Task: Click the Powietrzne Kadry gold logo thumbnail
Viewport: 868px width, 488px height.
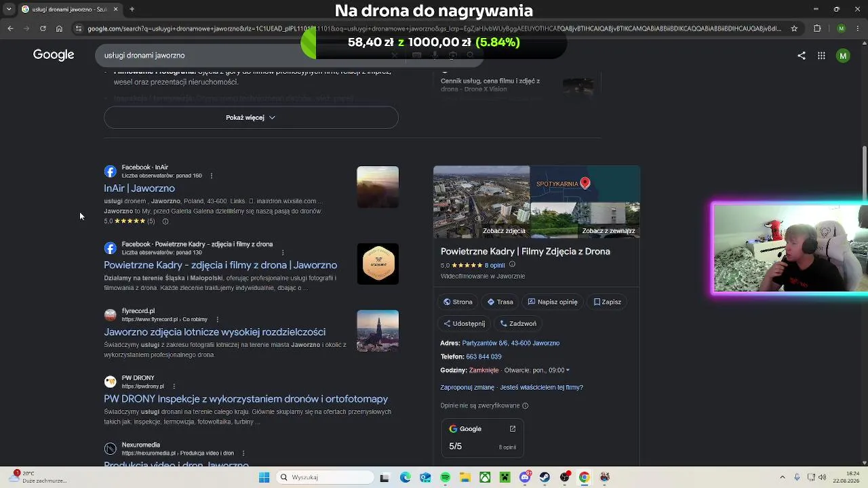Action: coord(378,264)
